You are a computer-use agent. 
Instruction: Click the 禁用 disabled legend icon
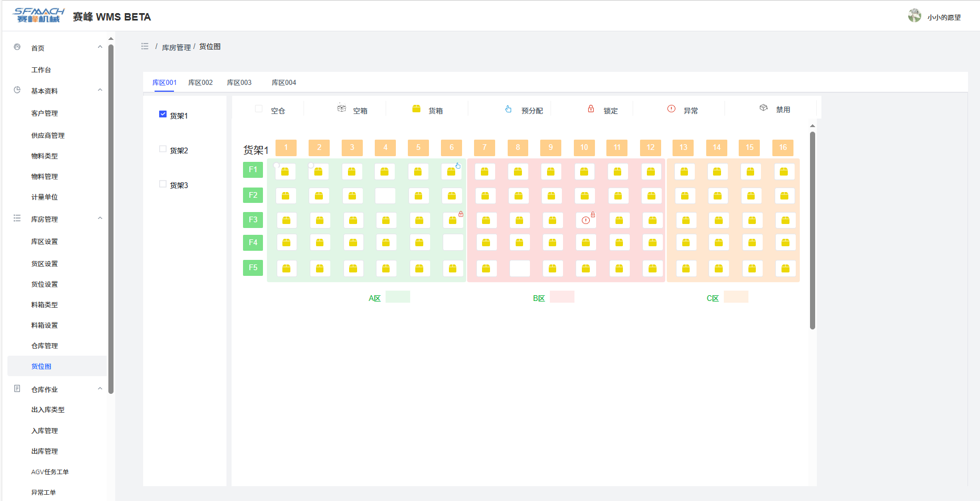click(x=763, y=108)
